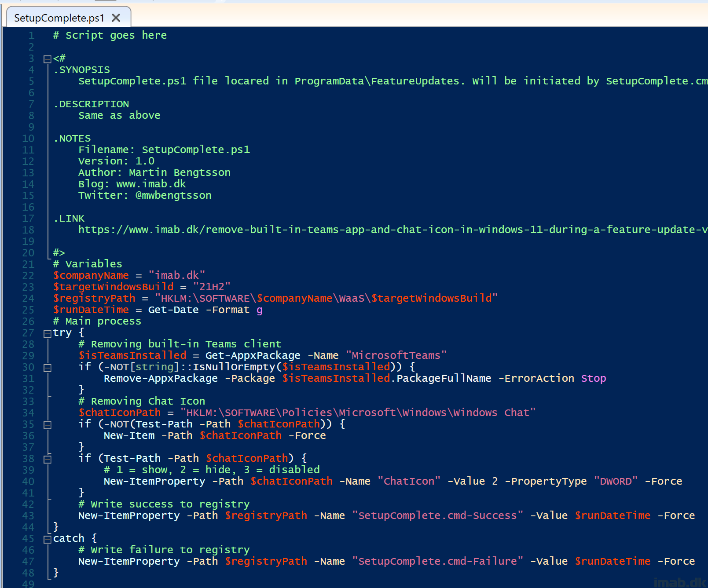Click line number 22 in the gutter

pos(28,276)
